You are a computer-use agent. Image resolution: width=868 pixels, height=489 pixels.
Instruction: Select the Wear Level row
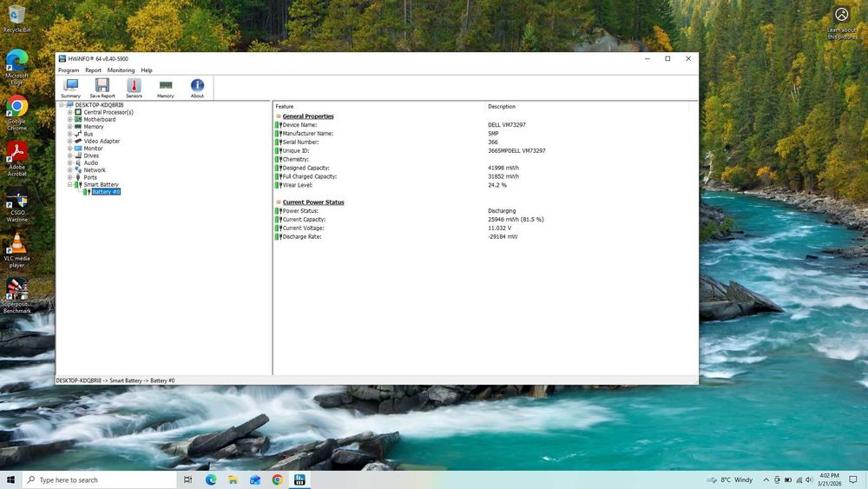pos(482,185)
